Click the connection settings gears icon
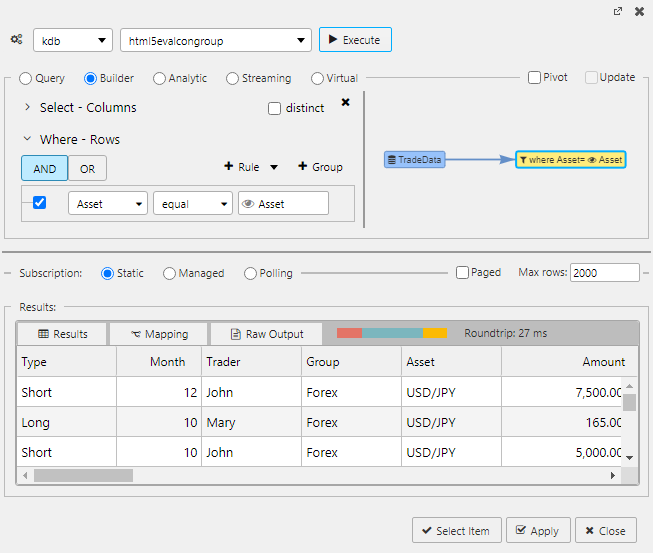The height and width of the screenshot is (553, 653). (16, 40)
